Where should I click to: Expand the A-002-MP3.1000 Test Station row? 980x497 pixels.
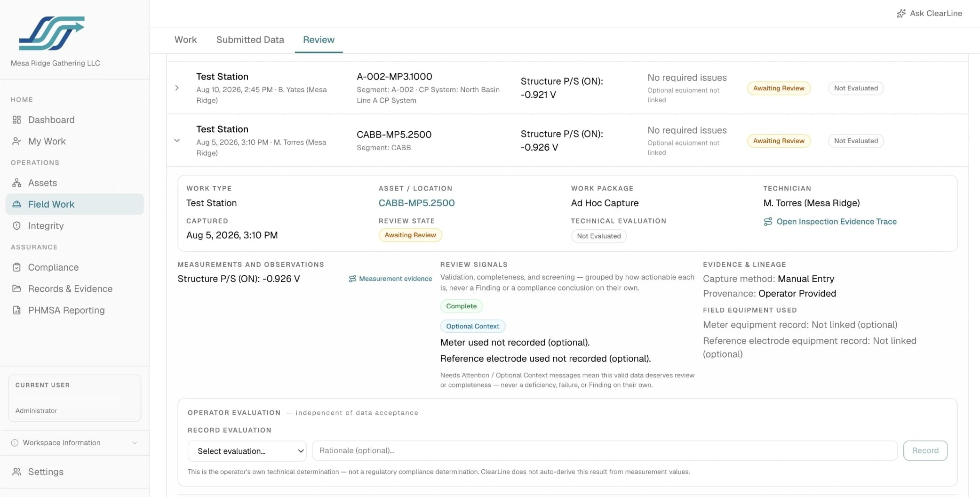click(177, 88)
